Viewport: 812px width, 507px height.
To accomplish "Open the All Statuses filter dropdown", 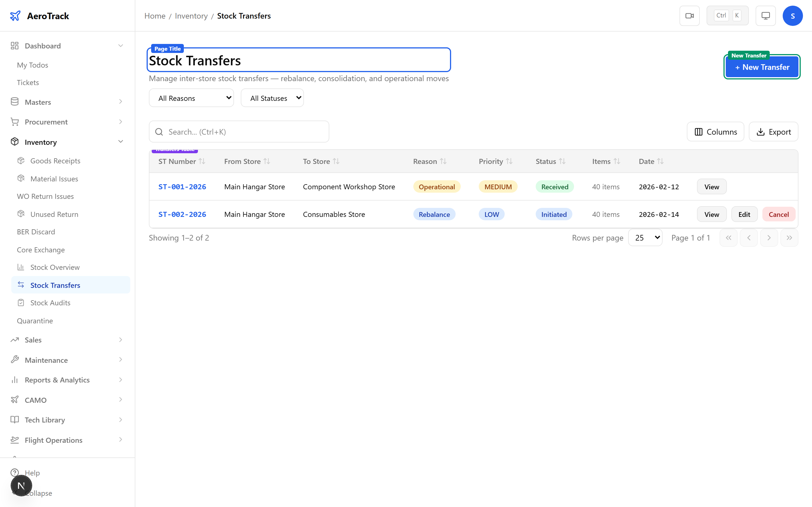I will (x=272, y=97).
